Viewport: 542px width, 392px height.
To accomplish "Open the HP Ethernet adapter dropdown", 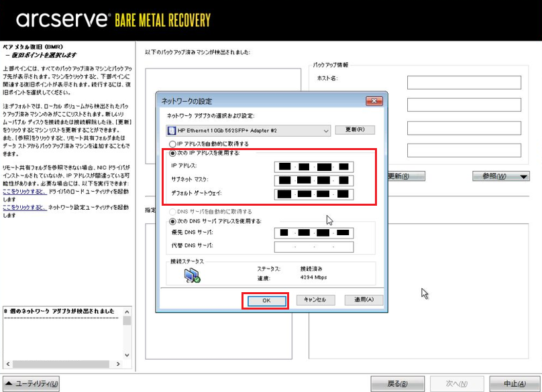I will click(248, 131).
